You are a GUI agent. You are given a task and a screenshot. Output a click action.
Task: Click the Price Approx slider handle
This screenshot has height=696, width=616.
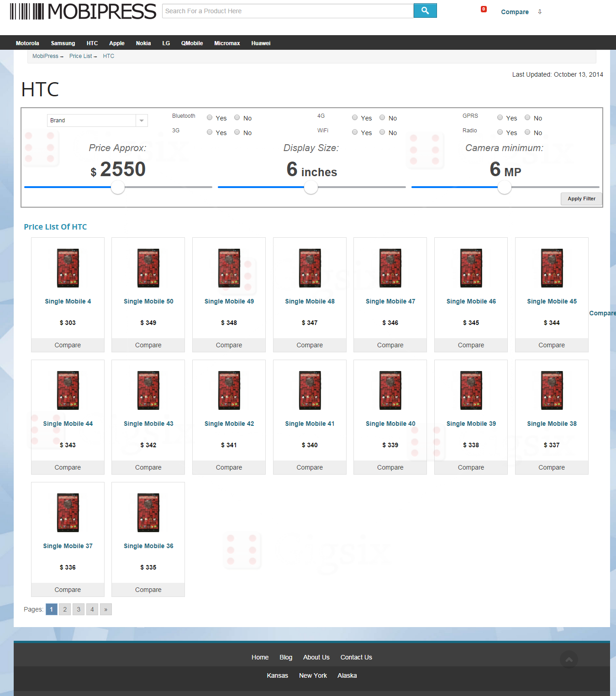[118, 187]
